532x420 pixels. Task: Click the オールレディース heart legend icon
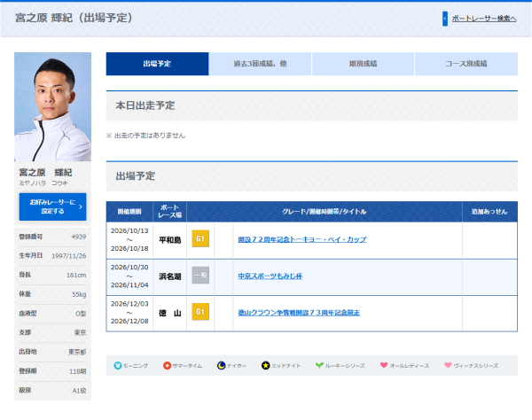point(384,365)
